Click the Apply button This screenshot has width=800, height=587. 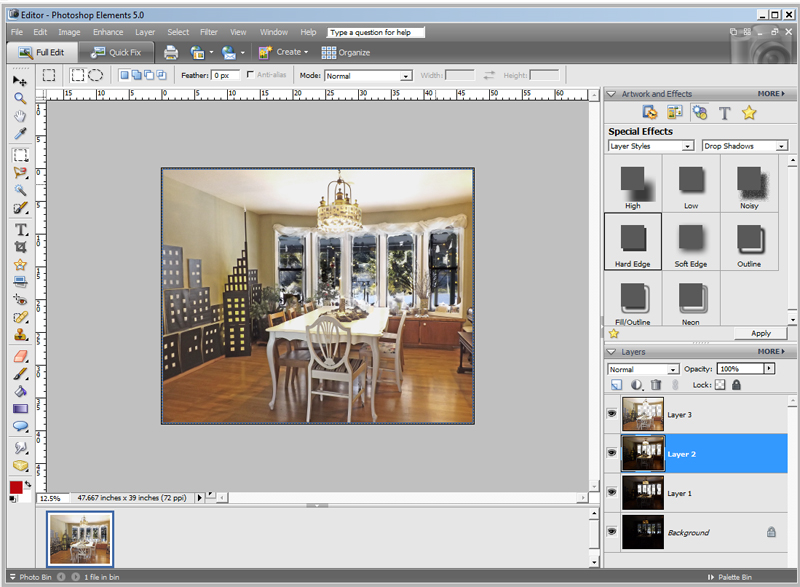click(x=761, y=334)
